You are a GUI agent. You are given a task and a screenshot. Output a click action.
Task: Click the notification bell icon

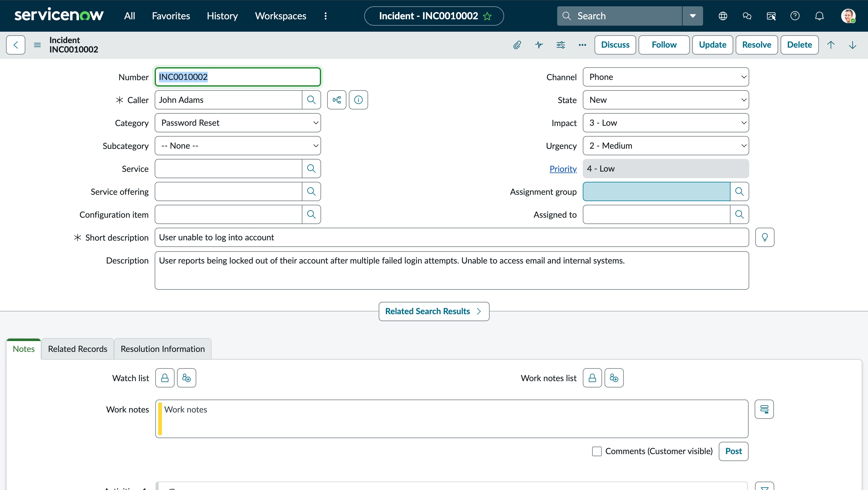pos(819,16)
